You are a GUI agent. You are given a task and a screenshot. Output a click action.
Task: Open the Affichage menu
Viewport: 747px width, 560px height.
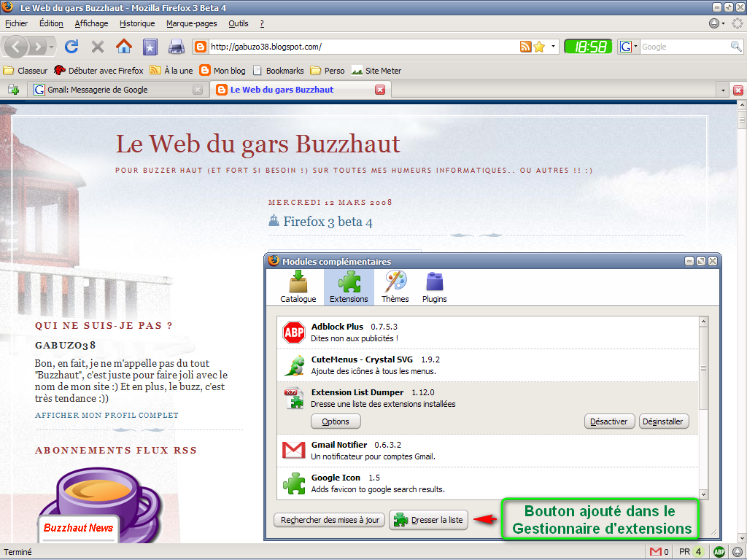[x=91, y=23]
